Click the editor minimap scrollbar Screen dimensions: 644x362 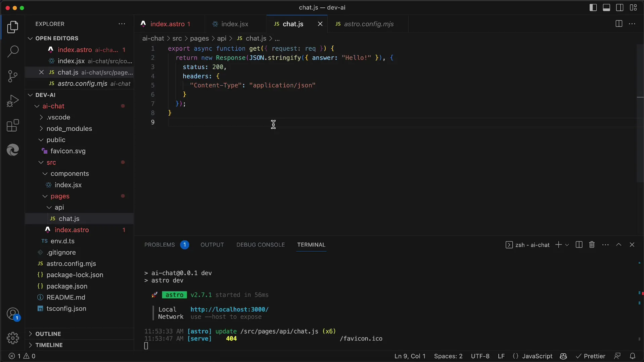point(640,113)
